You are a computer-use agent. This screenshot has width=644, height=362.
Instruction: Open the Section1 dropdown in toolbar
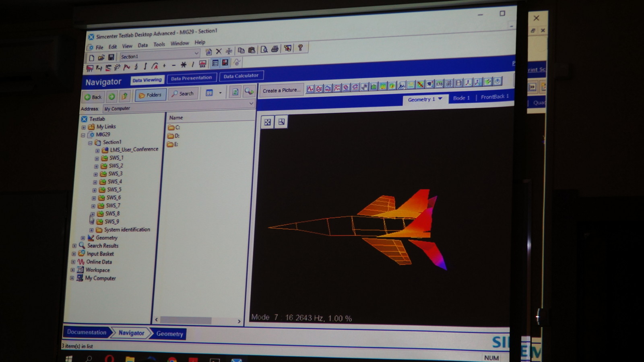coord(196,53)
